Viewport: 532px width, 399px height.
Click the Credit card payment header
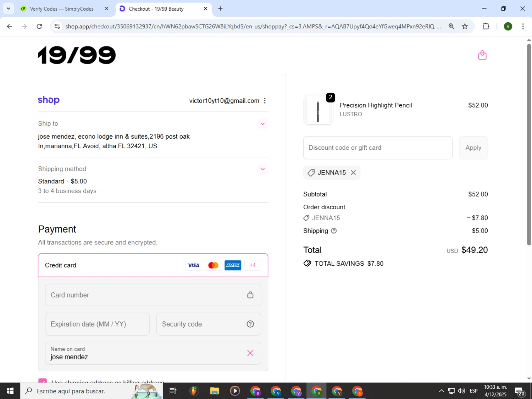point(153,265)
